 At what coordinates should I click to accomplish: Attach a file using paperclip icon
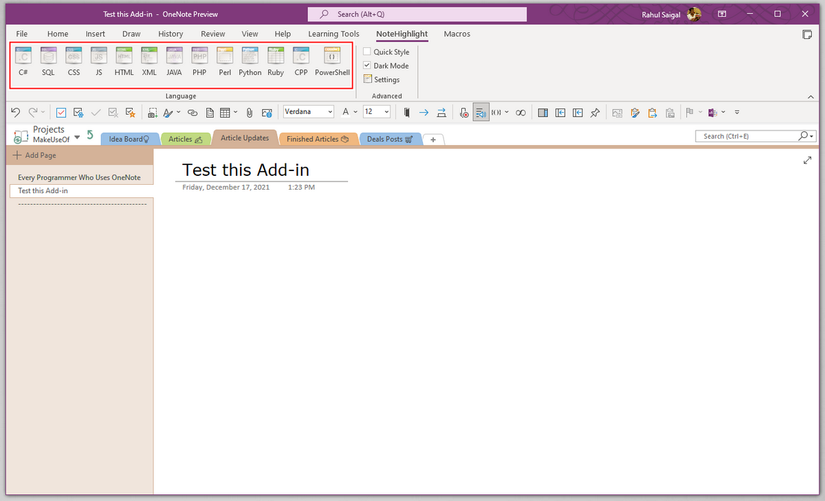(x=249, y=112)
